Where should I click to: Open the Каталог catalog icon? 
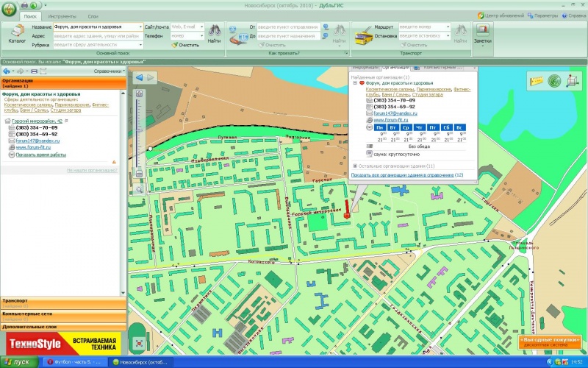pos(17,34)
